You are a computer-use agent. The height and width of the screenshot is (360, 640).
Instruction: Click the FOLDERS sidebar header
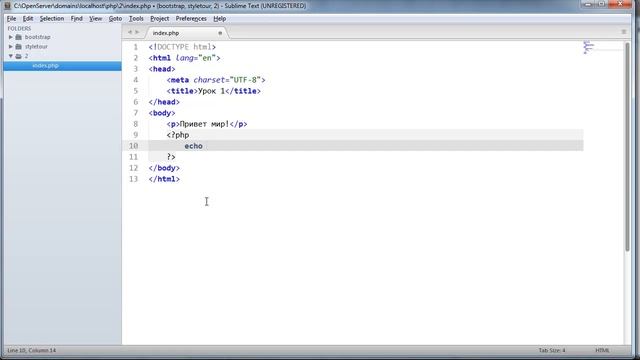[x=19, y=29]
